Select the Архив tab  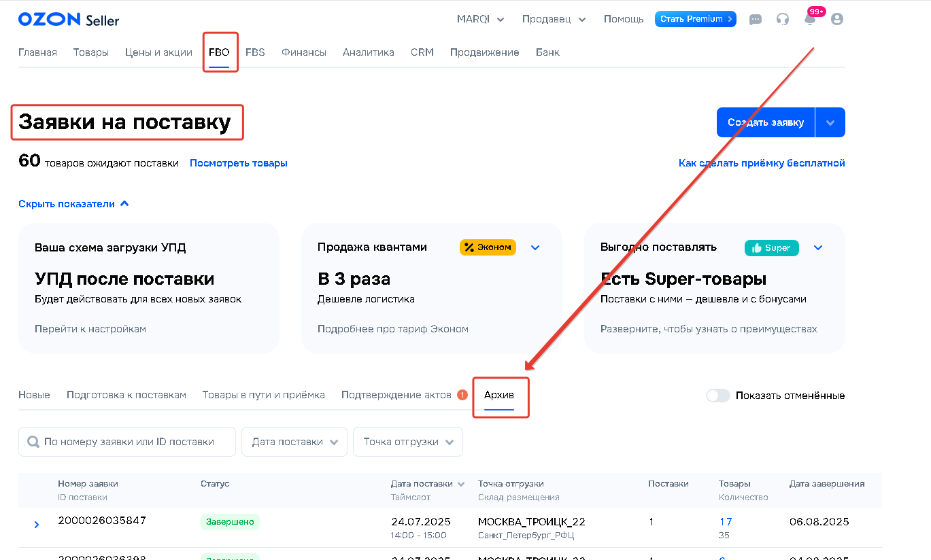coord(499,395)
